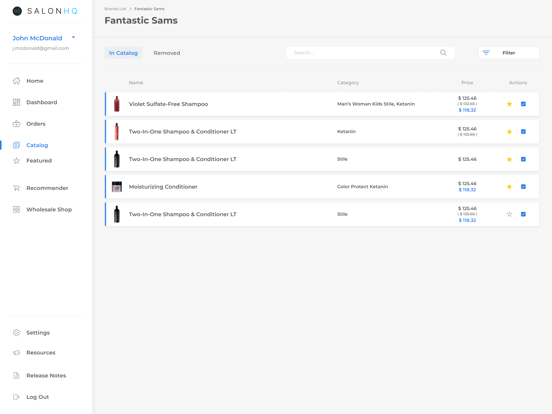Click the Violet Sulfate-Free Shampoo bottle thumbnail

point(117,104)
